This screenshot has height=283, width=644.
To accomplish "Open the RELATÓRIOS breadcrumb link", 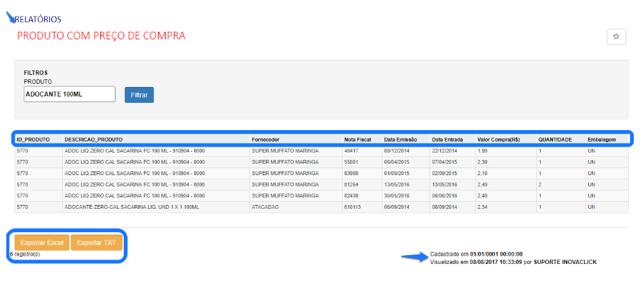I will [x=38, y=20].
